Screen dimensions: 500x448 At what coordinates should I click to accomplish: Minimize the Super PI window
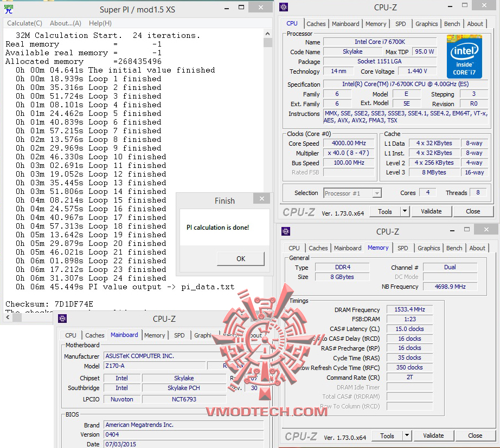[x=226, y=8]
